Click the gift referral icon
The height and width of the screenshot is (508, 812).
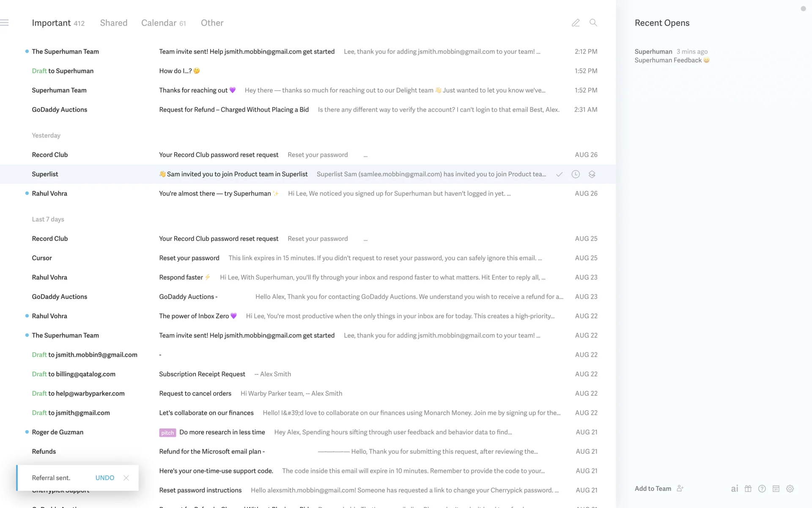click(x=748, y=489)
